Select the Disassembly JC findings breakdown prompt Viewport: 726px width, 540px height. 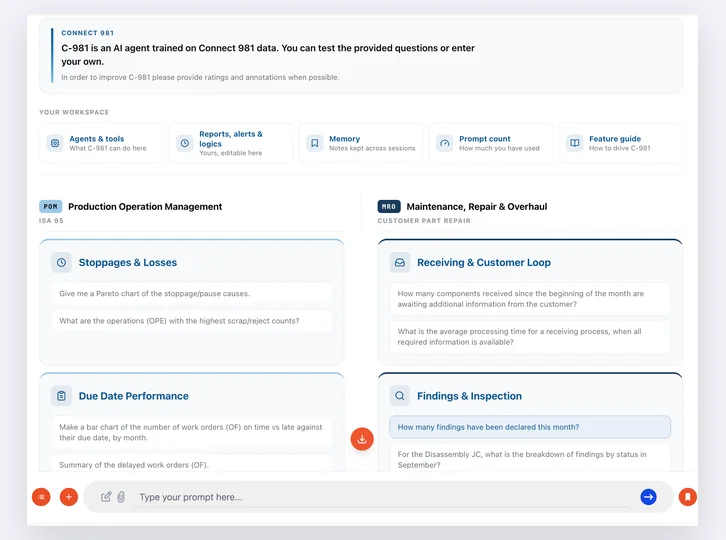click(530, 458)
